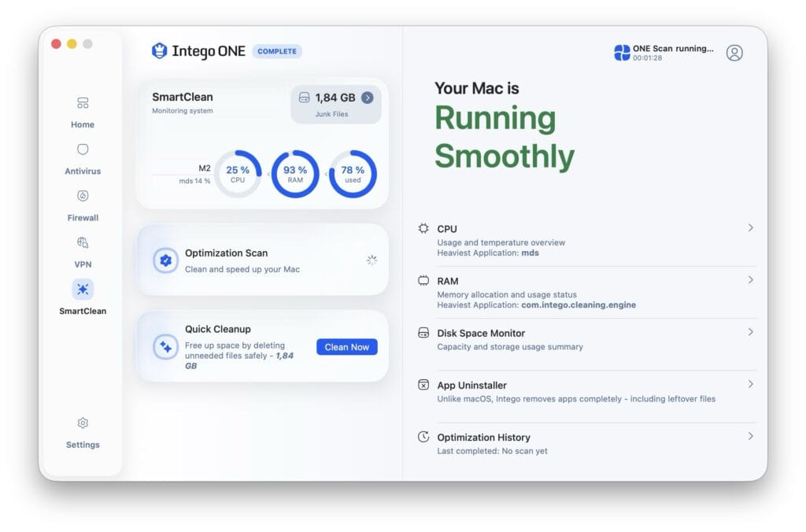This screenshot has width=806, height=532.
Task: Expand the Disk Space Monitor row chevron
Action: (x=749, y=332)
